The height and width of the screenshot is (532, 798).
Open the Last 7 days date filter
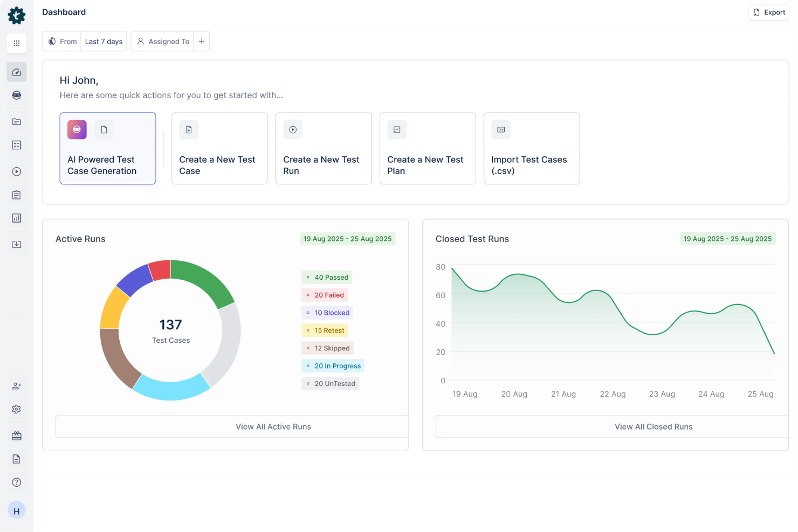tap(104, 41)
